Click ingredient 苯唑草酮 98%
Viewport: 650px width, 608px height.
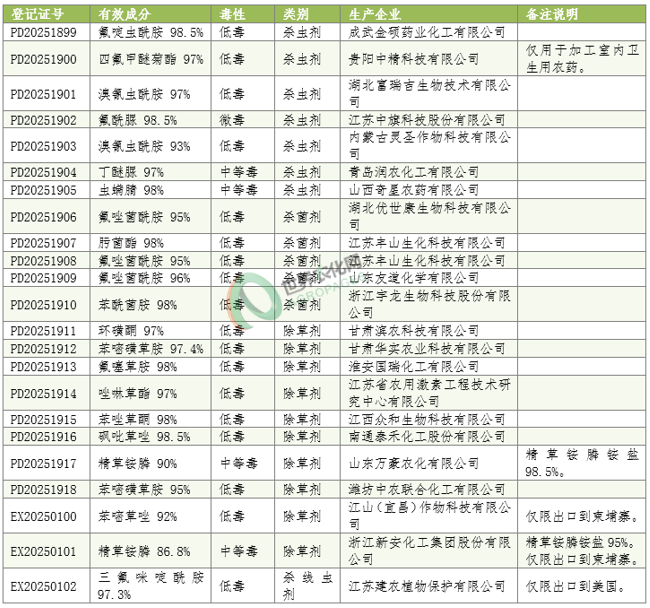[138, 419]
